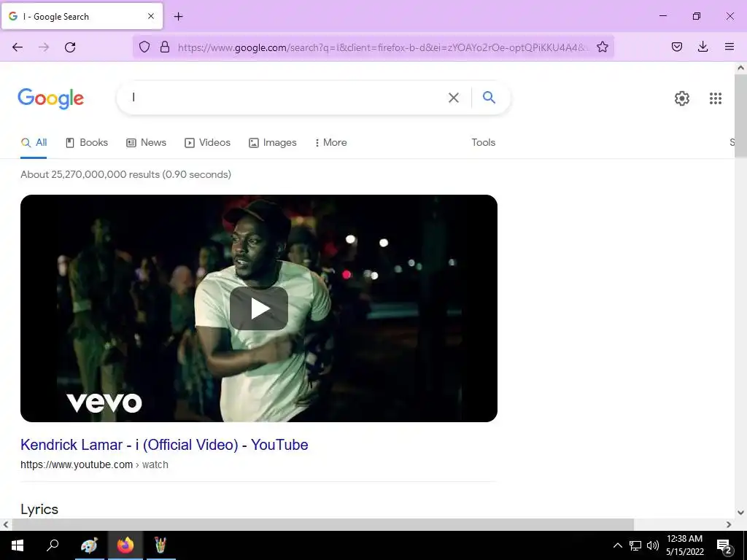Play the Kendrick Lamar video
This screenshot has width=747, height=560.
coord(259,308)
